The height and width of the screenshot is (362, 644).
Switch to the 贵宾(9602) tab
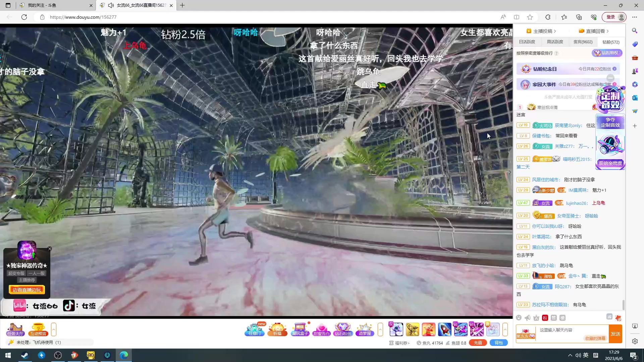(x=583, y=42)
